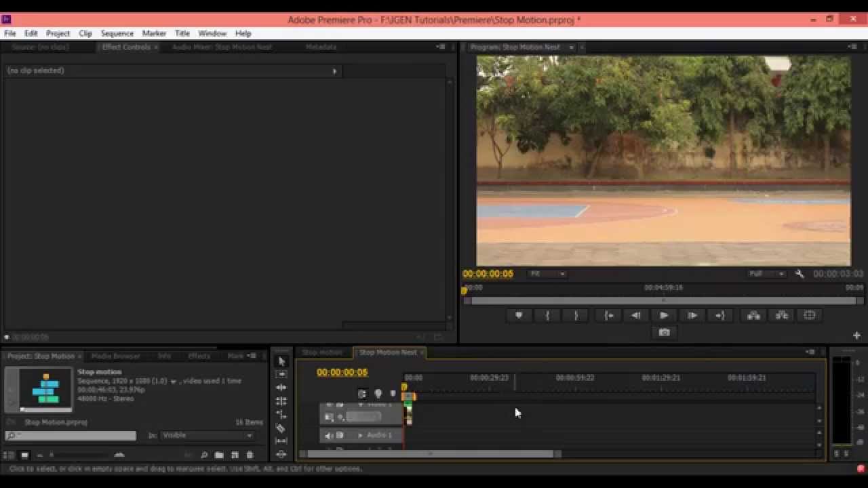Open the Full playback resolution dropdown
868x488 pixels.
click(766, 274)
